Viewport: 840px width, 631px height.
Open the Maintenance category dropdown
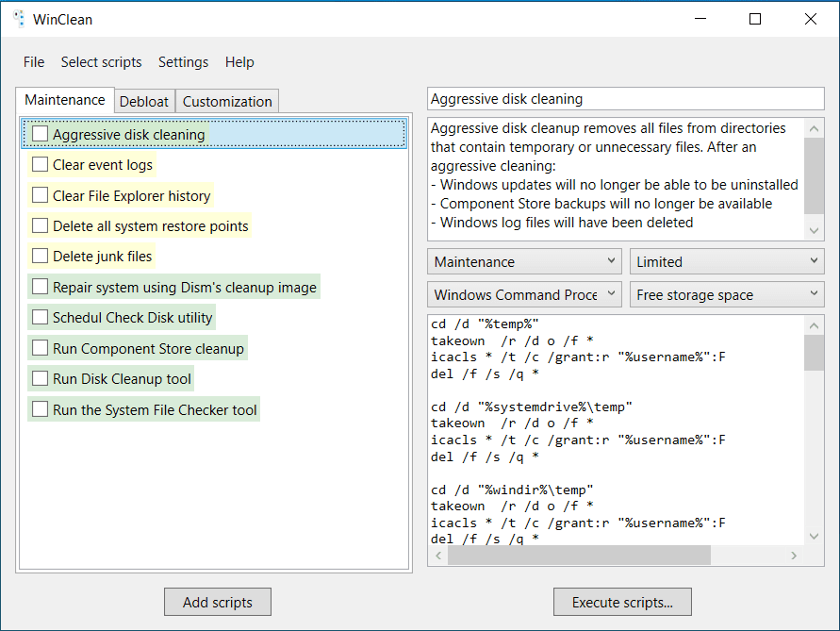(524, 261)
